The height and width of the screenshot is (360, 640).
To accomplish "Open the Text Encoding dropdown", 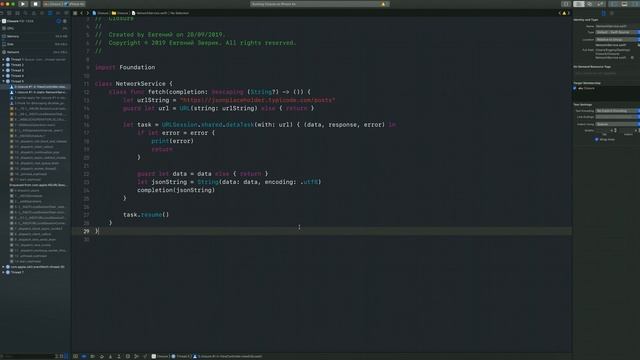I will (618, 111).
